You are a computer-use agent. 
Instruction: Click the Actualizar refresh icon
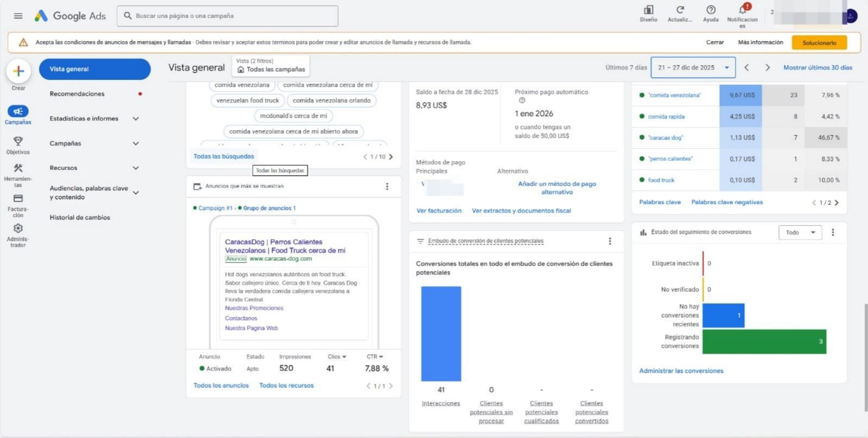tap(680, 10)
